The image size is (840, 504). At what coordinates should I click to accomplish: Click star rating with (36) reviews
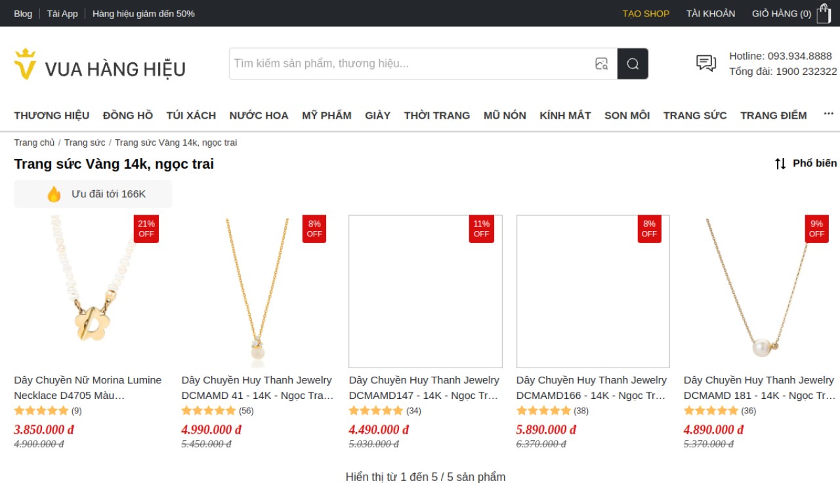click(x=720, y=411)
